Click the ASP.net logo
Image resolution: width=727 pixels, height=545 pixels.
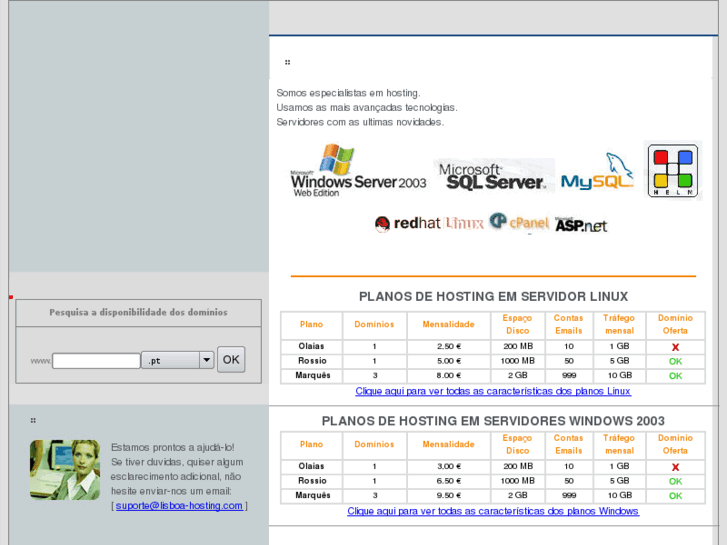pos(581,224)
